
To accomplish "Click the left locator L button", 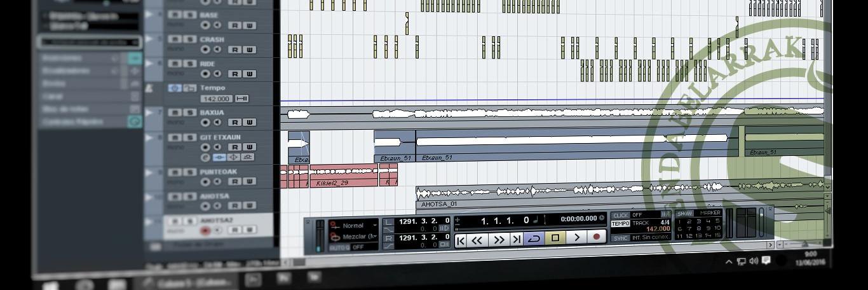I will 388,222.
